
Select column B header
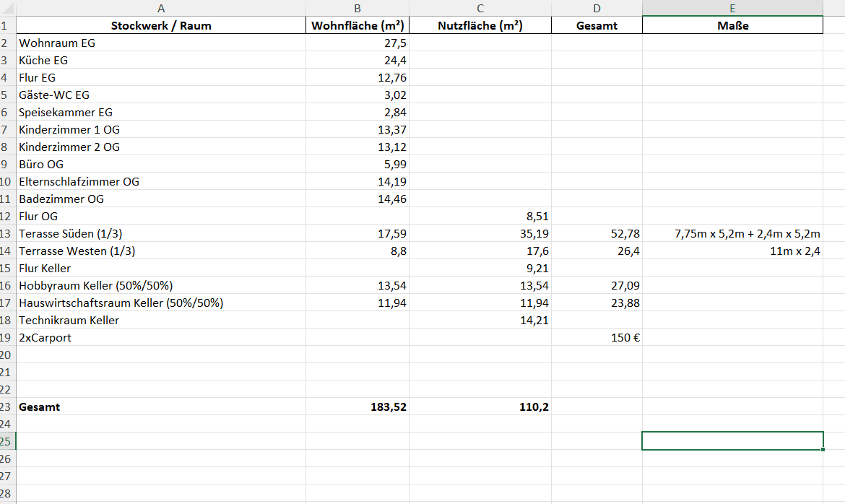point(357,8)
